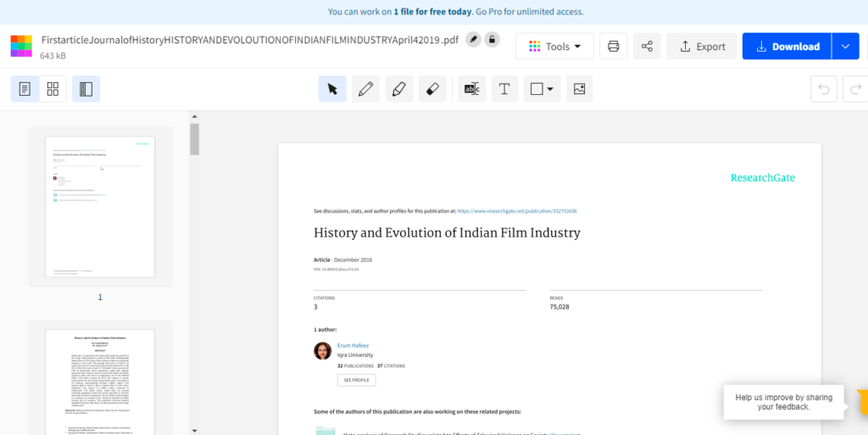Image resolution: width=868 pixels, height=435 pixels.
Task: Open the shape tool dropdown
Action: point(542,89)
